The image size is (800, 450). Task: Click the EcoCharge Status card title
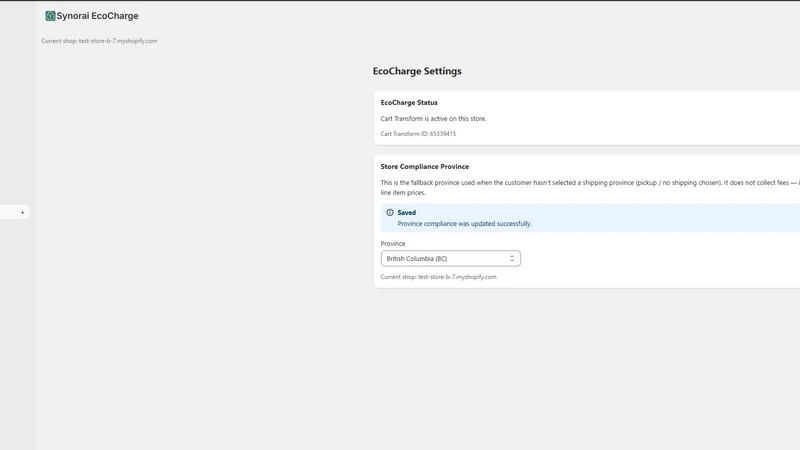point(409,103)
